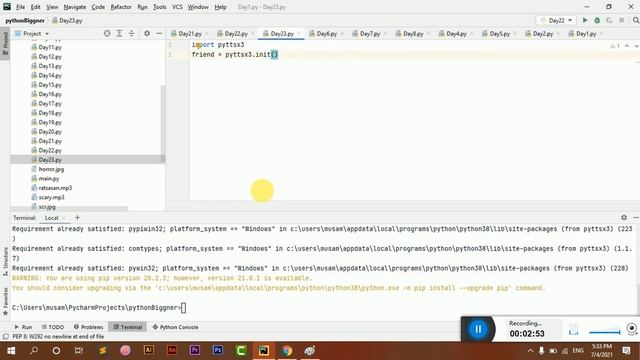Adjust the recorder volume slider

coord(604,331)
